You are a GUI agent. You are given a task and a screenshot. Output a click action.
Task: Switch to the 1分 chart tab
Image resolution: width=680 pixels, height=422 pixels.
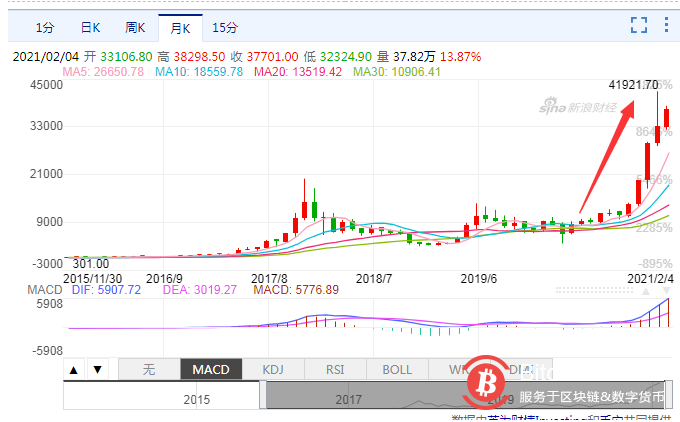(44, 27)
